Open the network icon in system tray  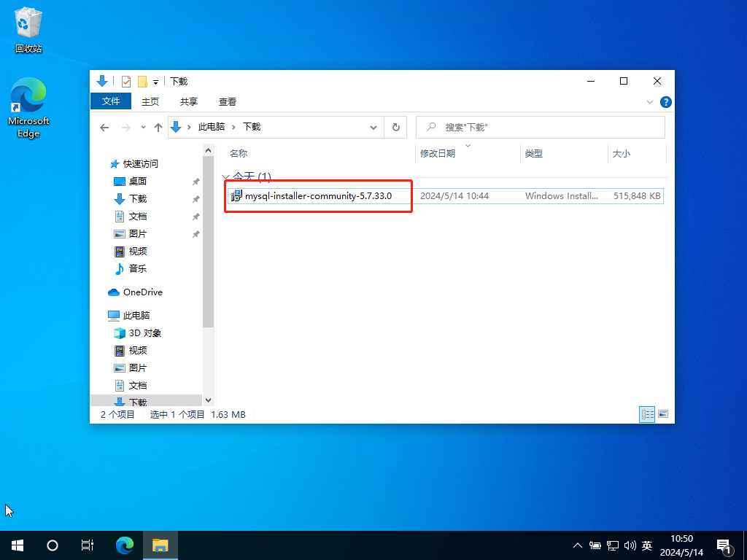coord(613,545)
